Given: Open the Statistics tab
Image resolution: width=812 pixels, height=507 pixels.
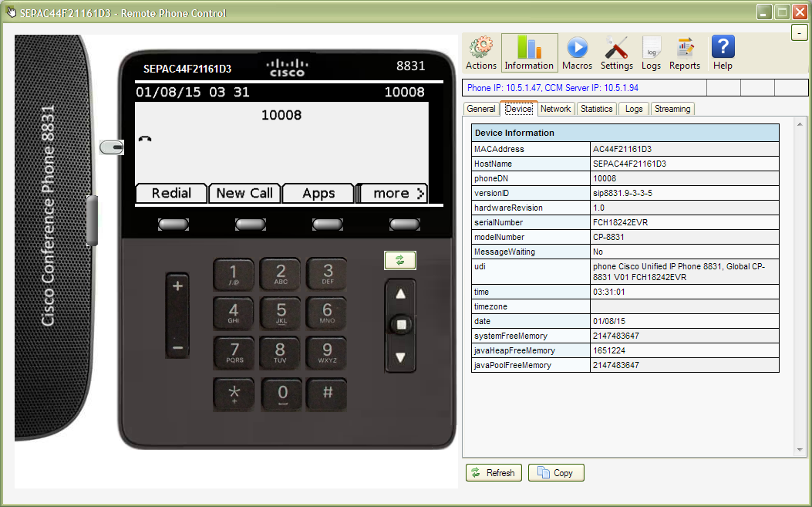Looking at the screenshot, I should (596, 109).
